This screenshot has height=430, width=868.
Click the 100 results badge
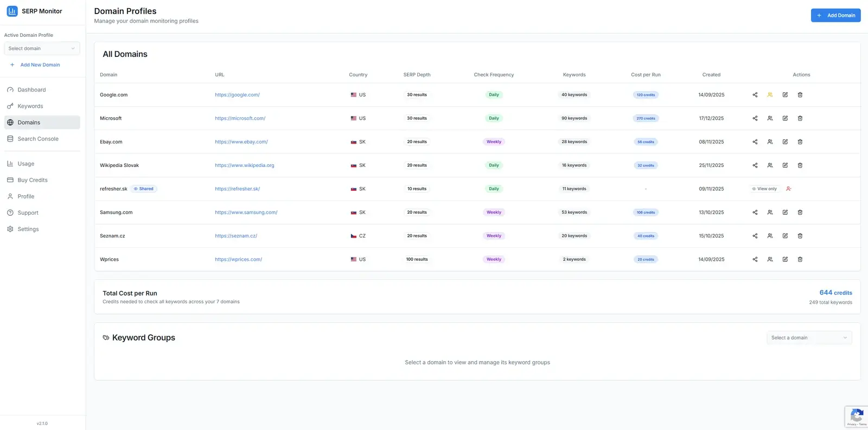pos(417,259)
